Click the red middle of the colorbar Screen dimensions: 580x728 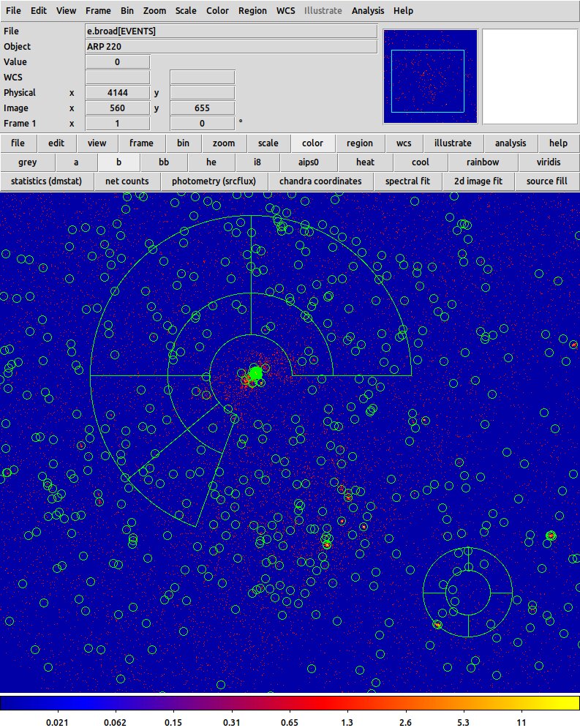(325, 702)
